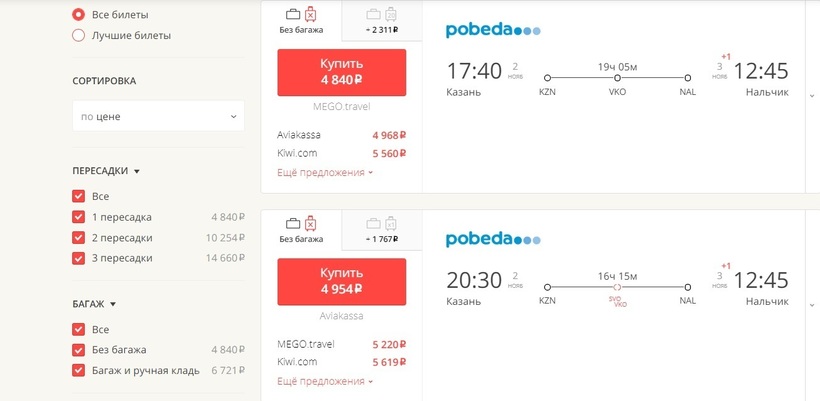Uncheck the '1 пересадка' checkbox

[x=79, y=217]
